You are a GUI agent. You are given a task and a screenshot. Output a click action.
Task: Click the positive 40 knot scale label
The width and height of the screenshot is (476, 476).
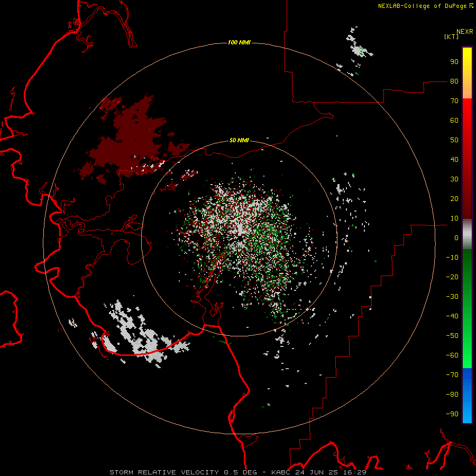[454, 160]
